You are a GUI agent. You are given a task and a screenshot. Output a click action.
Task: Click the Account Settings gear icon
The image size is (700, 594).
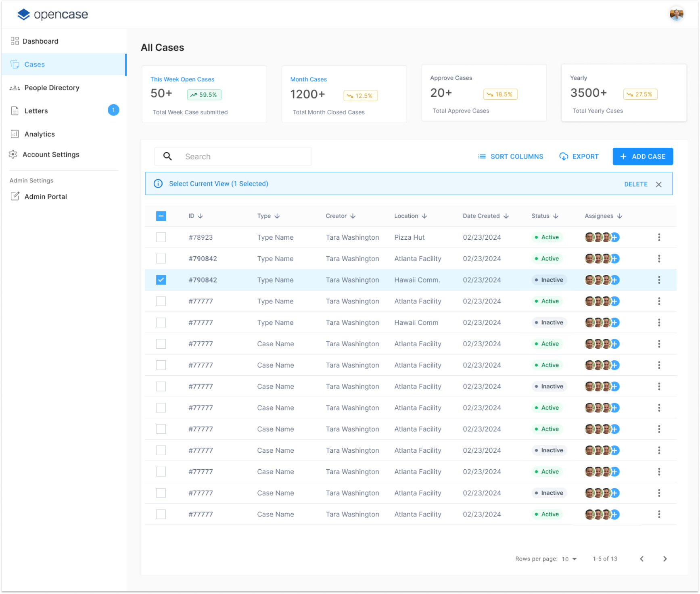point(13,155)
